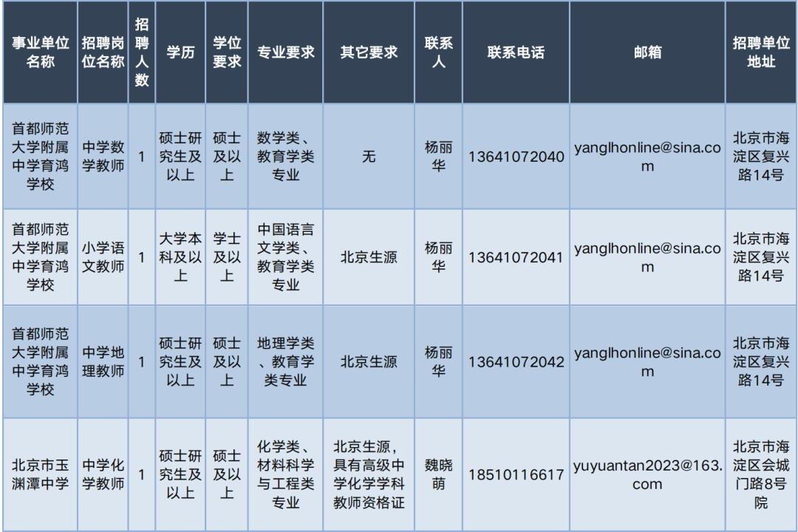
Task: Select phone number 13641072042
Action: (x=516, y=362)
